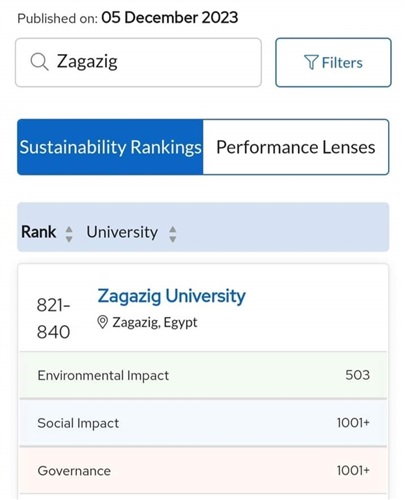The width and height of the screenshot is (406, 500).
Task: Click the University column header
Action: coord(122,232)
